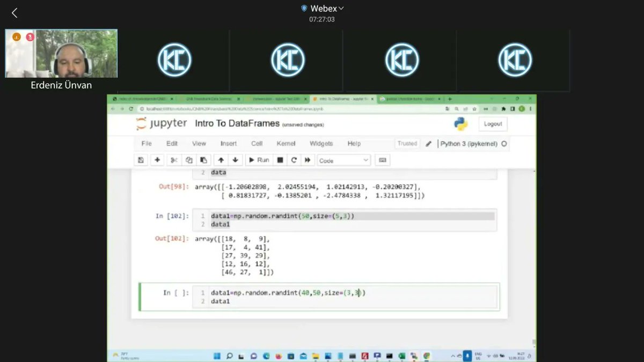
Task: Open the File menu
Action: (146, 144)
